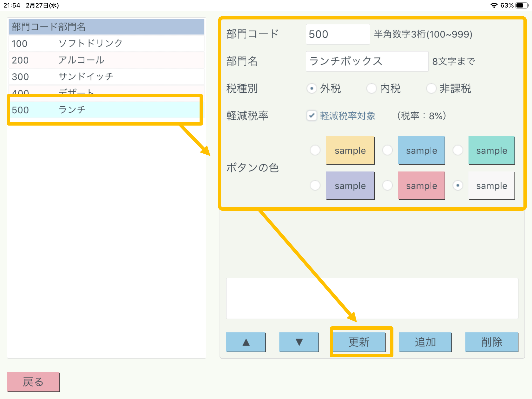Image resolution: width=532 pixels, height=399 pixels.
Task: Choose the teal sample color radio
Action: point(458,150)
